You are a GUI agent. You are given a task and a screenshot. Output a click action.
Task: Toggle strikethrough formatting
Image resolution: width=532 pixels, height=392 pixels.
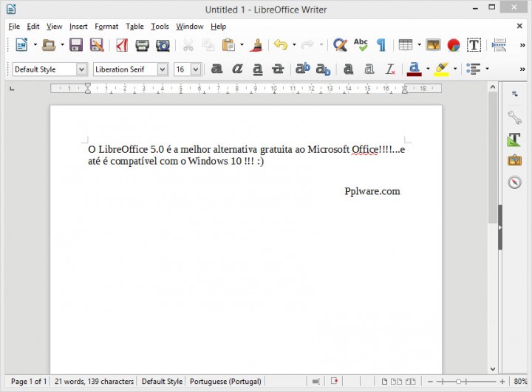[278, 69]
